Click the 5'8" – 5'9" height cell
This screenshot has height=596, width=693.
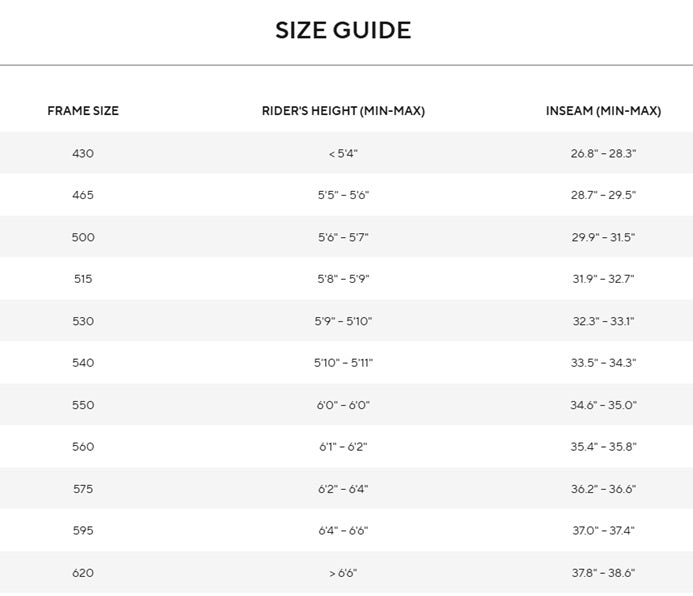pyautogui.click(x=343, y=279)
